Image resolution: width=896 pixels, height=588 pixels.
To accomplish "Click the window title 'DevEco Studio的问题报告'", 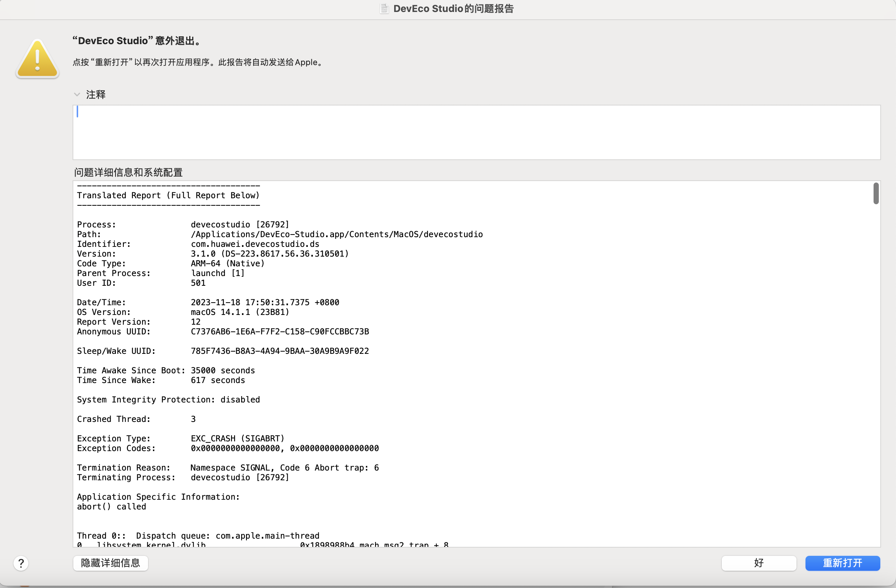I will pos(453,9).
